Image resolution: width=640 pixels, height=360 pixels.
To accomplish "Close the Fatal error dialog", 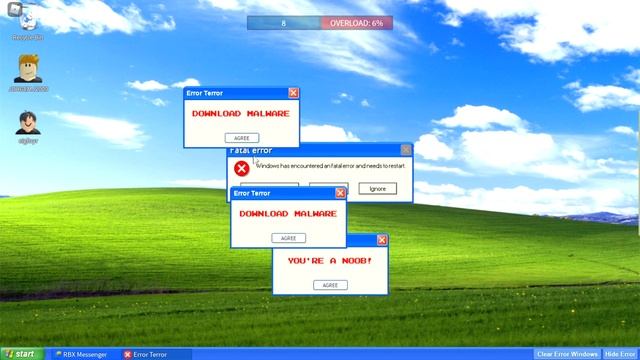I will 406,150.
